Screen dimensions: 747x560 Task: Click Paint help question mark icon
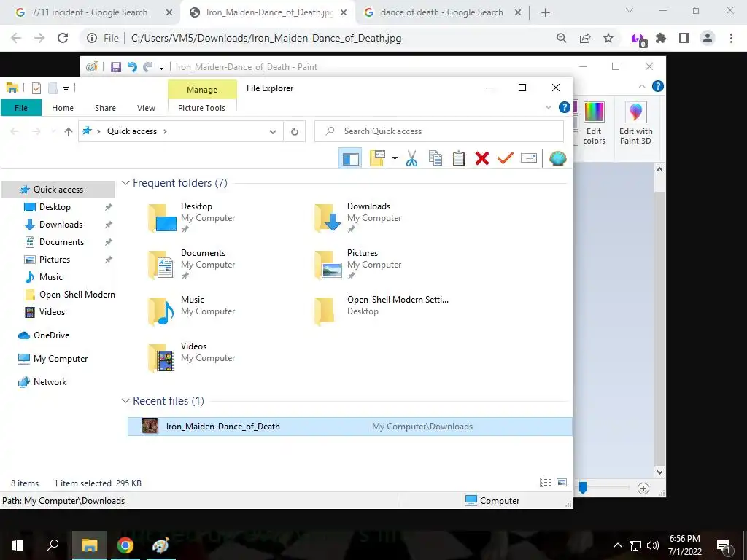click(658, 86)
